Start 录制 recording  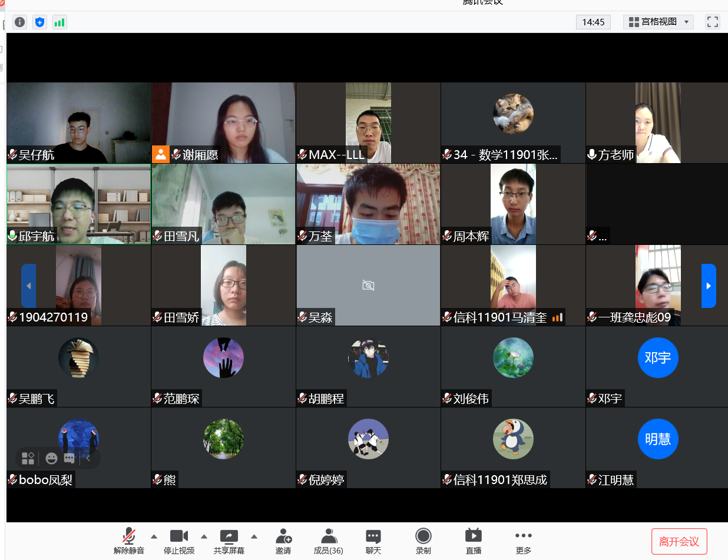click(423, 541)
